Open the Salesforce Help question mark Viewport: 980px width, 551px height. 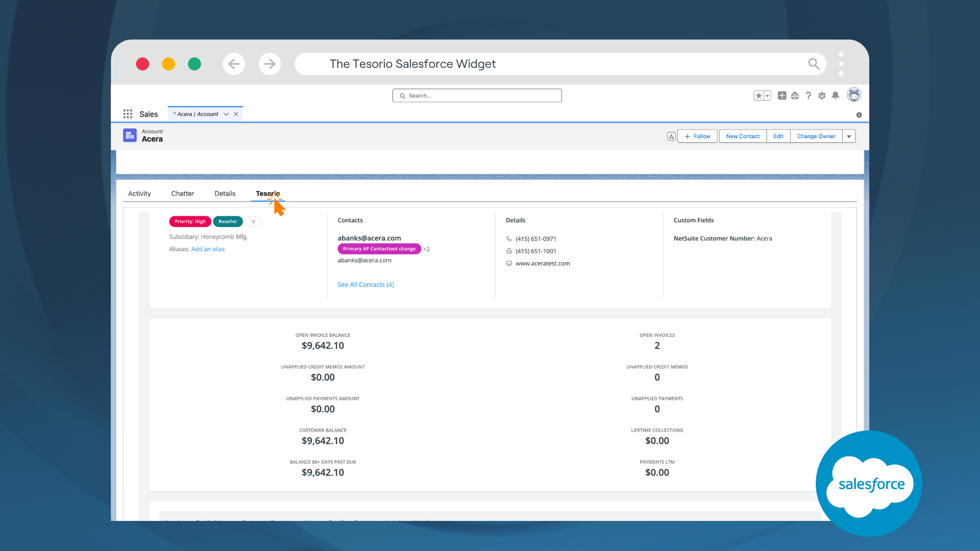click(808, 95)
